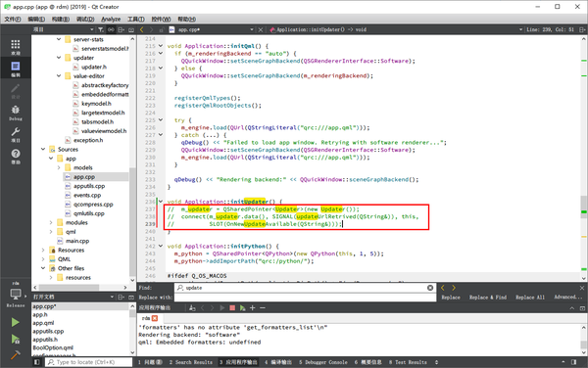Viewport: 588px width, 368px height.
Task: Collapse the server-stats folder
Action: (59, 39)
